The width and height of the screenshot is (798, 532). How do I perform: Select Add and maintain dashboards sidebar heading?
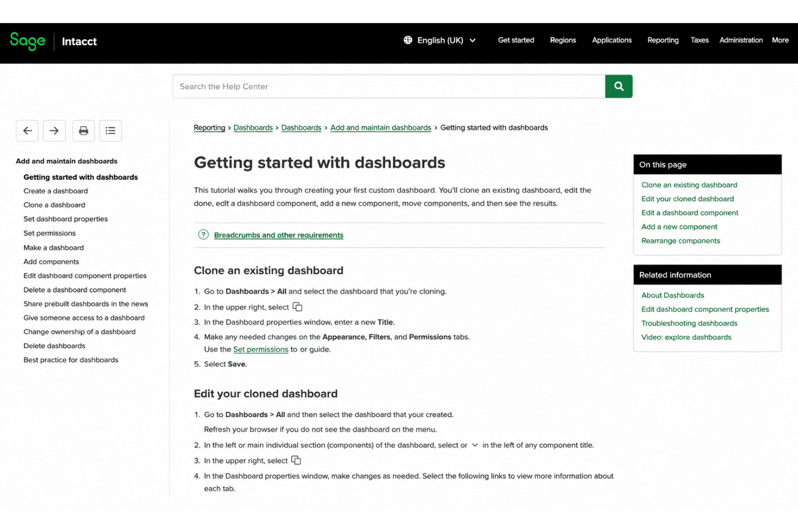point(67,161)
